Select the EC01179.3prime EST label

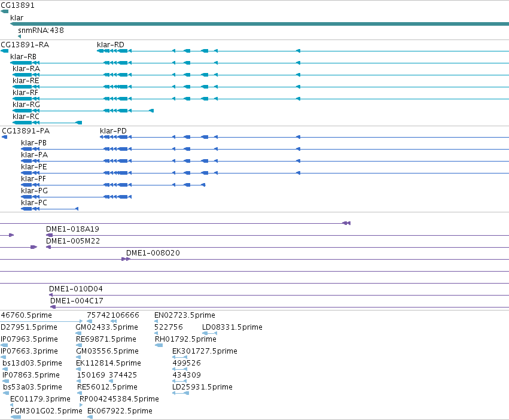pyautogui.click(x=40, y=399)
